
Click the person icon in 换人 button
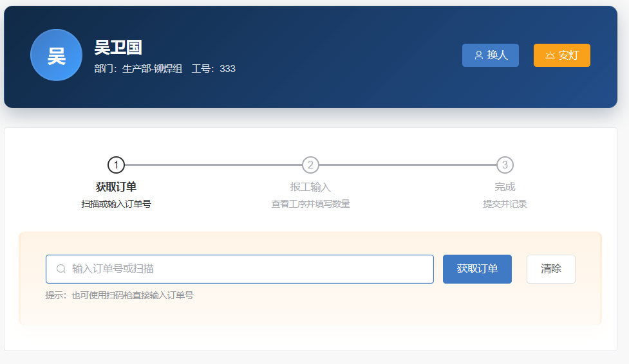[x=478, y=55]
